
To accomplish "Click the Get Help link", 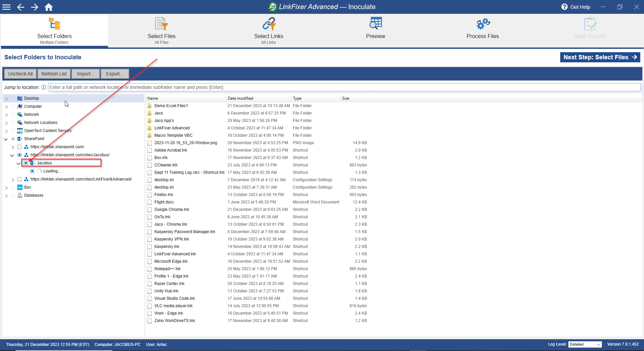I will click(580, 7).
